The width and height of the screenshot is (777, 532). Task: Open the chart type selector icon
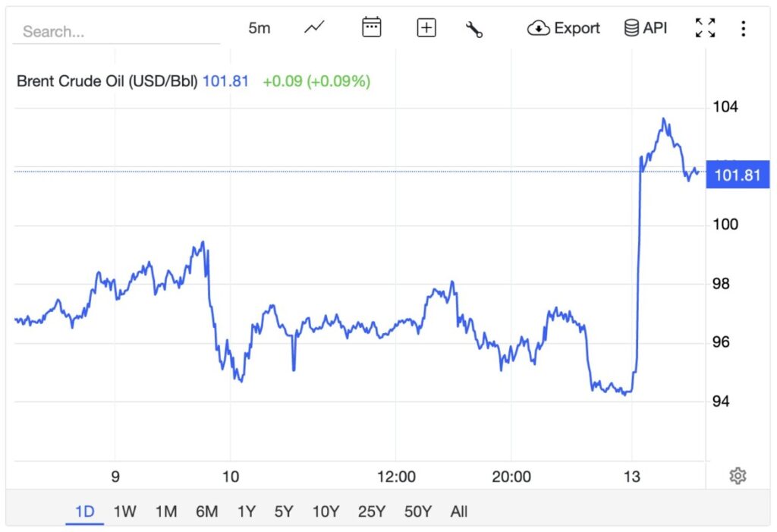coord(314,27)
